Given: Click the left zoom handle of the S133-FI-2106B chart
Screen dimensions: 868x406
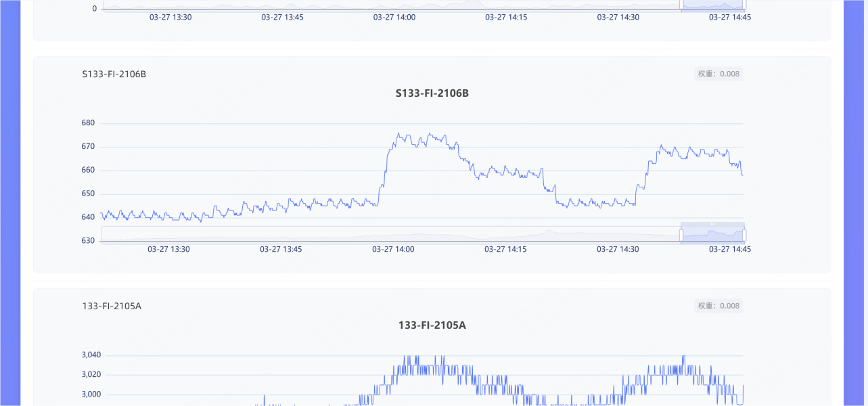Looking at the screenshot, I should coord(681,235).
